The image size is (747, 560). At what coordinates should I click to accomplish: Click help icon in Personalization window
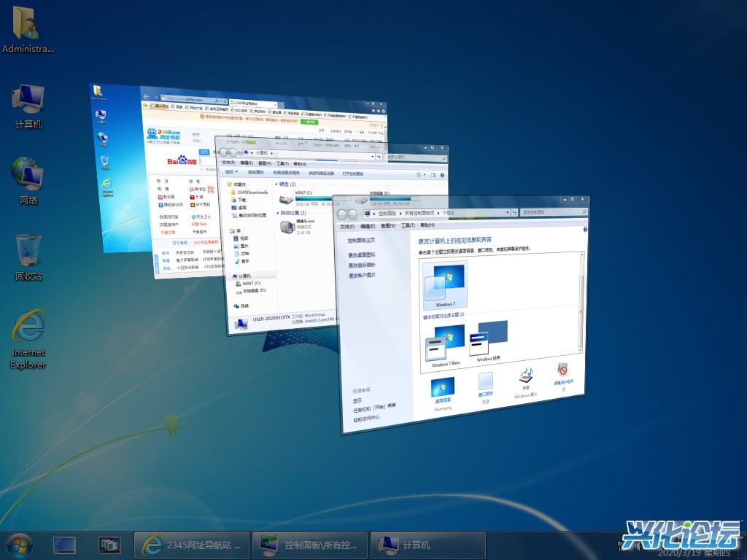click(x=584, y=229)
